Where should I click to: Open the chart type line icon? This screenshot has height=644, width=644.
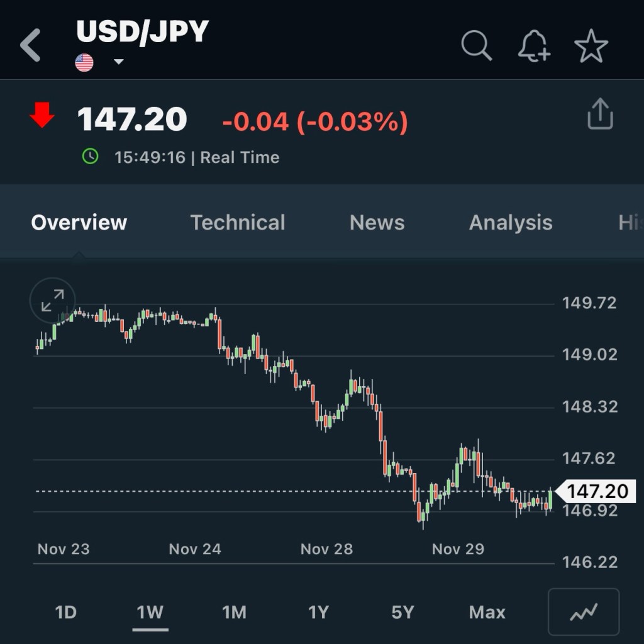[x=584, y=612]
